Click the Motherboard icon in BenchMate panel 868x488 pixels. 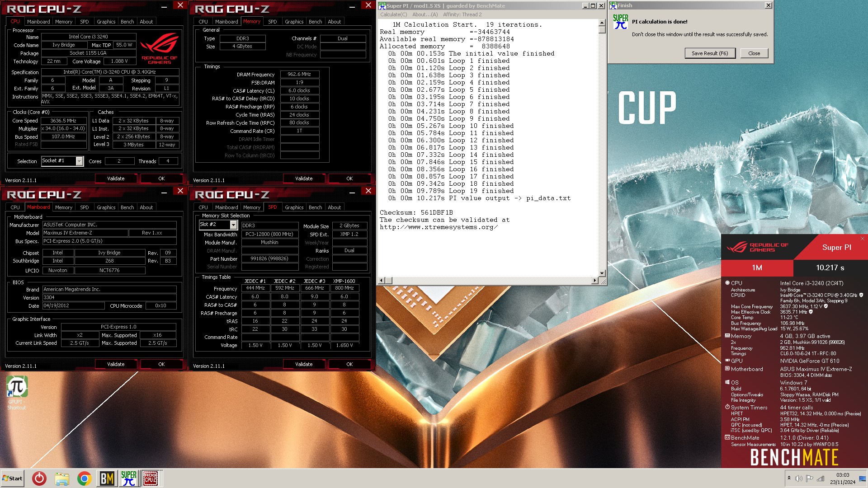click(x=727, y=369)
